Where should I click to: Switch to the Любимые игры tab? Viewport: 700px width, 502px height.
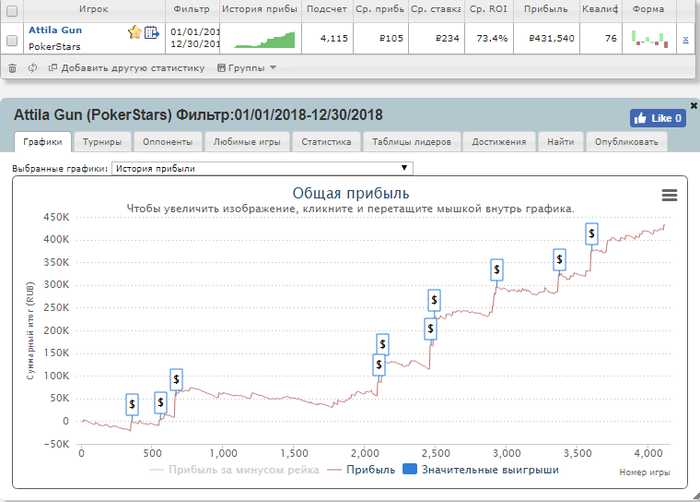(247, 142)
